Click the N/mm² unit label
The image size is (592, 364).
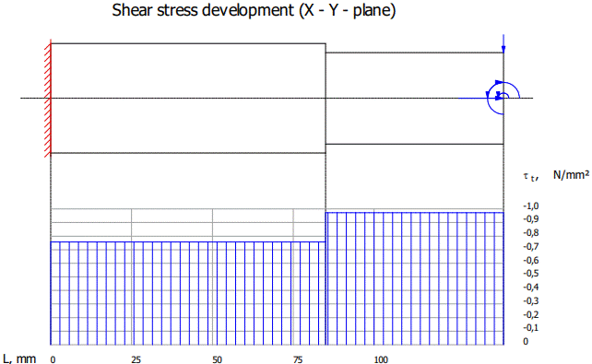pos(571,175)
